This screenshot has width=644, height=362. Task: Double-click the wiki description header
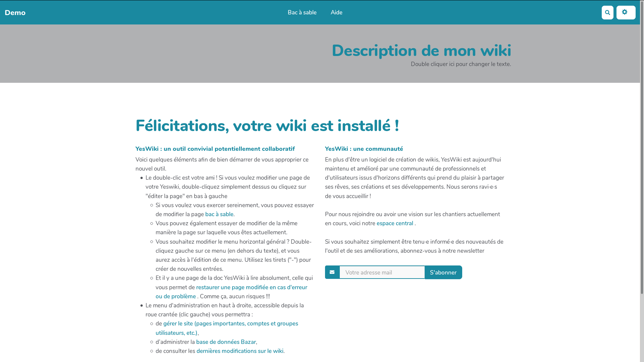tap(421, 50)
